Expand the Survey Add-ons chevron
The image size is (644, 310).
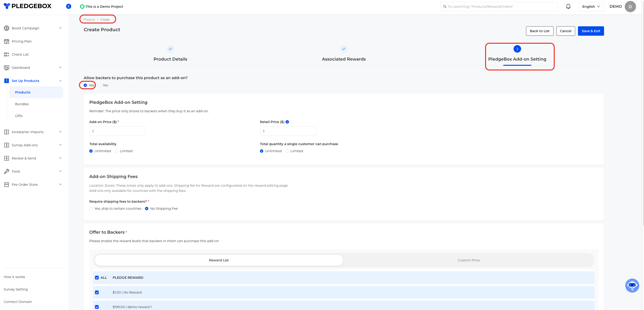pos(60,145)
